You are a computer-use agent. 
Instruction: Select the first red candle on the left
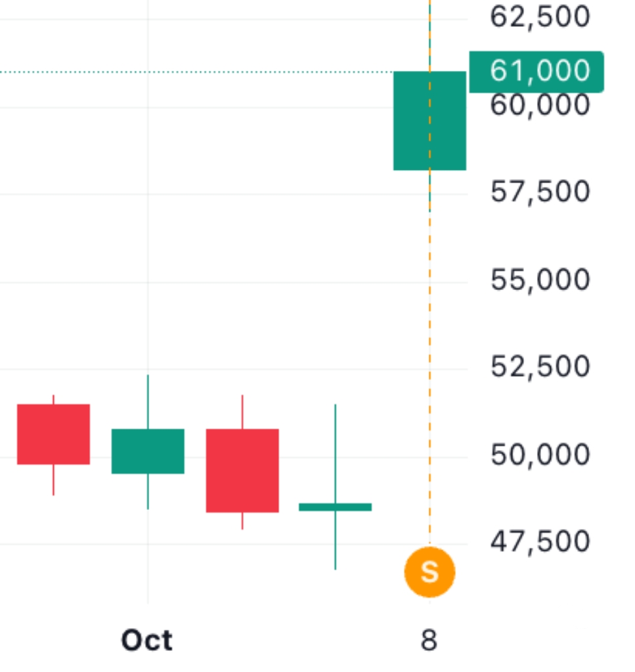[53, 434]
